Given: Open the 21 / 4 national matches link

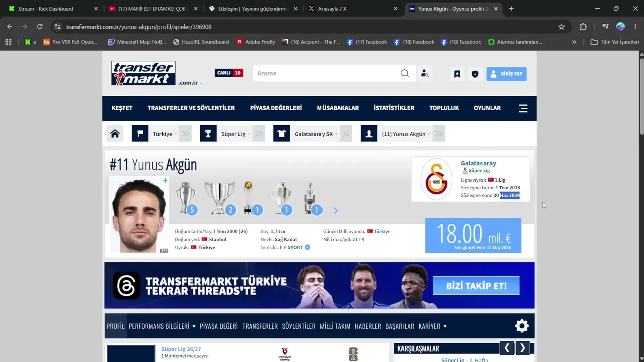Looking at the screenshot, I should [x=358, y=239].
